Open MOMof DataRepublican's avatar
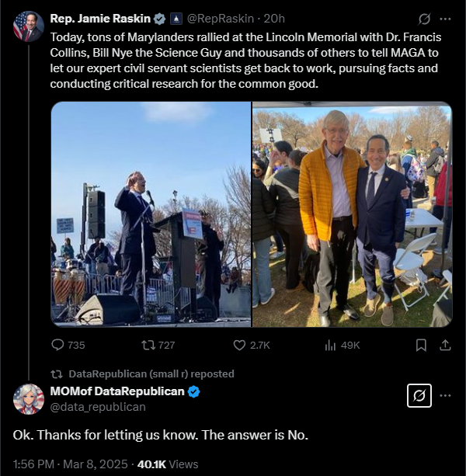 [29, 399]
